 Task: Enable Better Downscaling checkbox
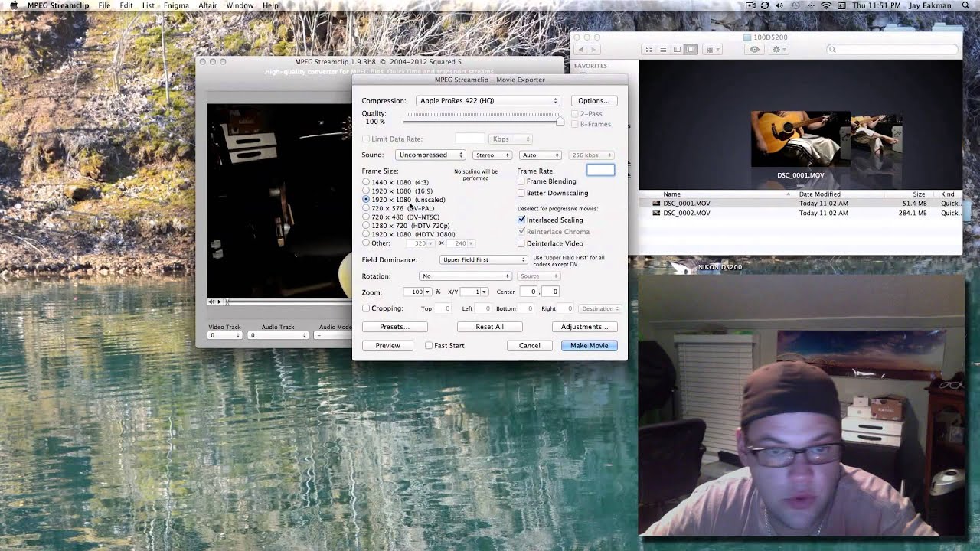click(x=521, y=193)
